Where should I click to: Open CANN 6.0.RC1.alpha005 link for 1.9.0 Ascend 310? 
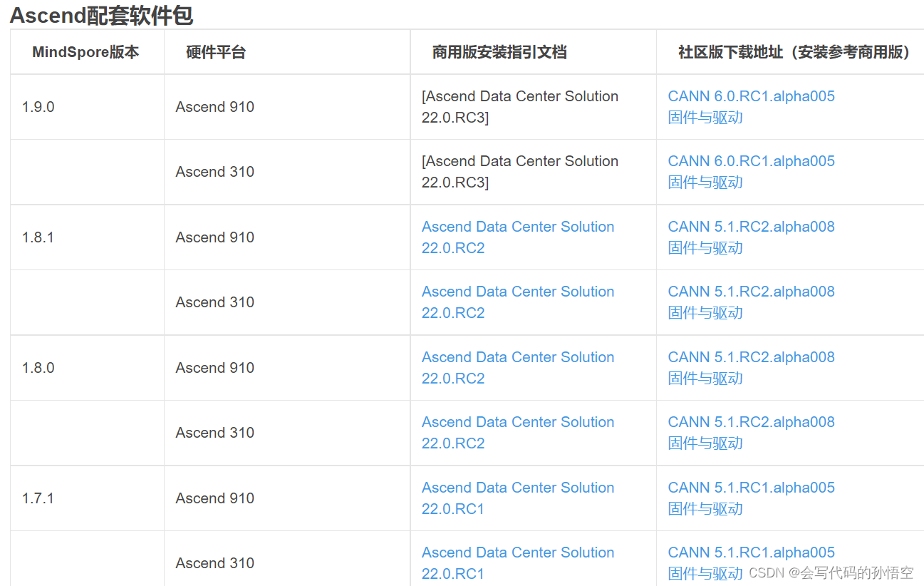pos(751,161)
